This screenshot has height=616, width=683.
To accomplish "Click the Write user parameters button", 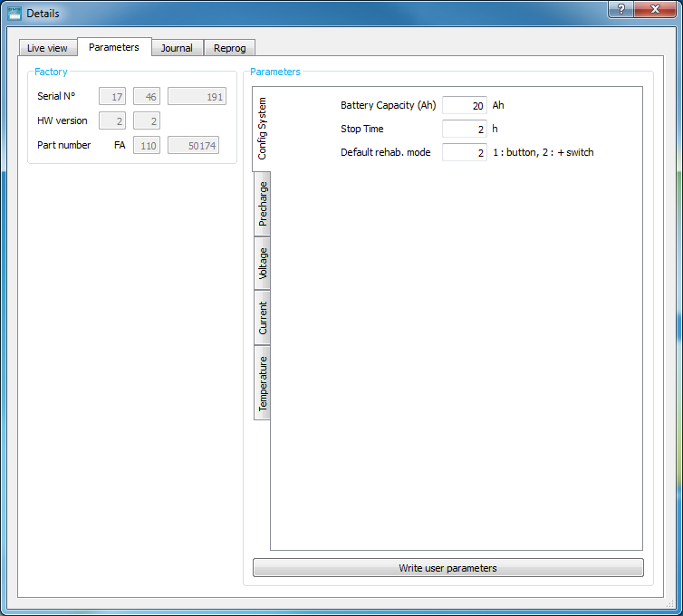I will tap(447, 568).
